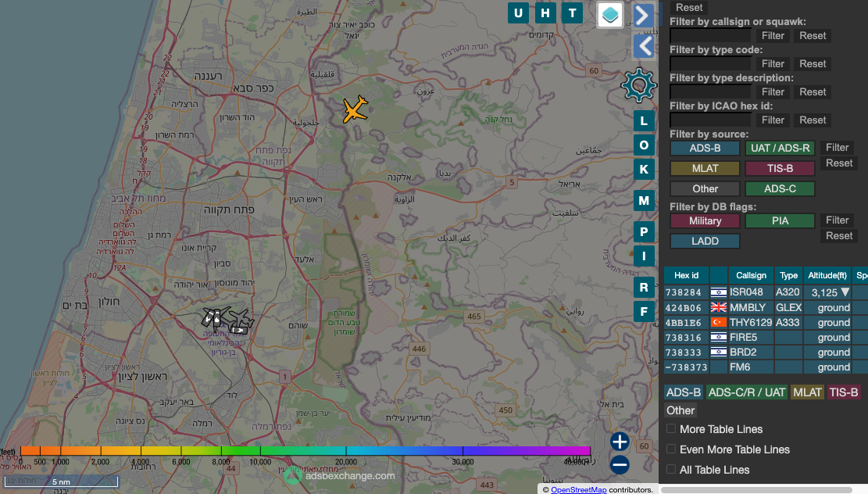868x494 pixels.
Task: Select the THY6129 table row
Action: tap(766, 322)
